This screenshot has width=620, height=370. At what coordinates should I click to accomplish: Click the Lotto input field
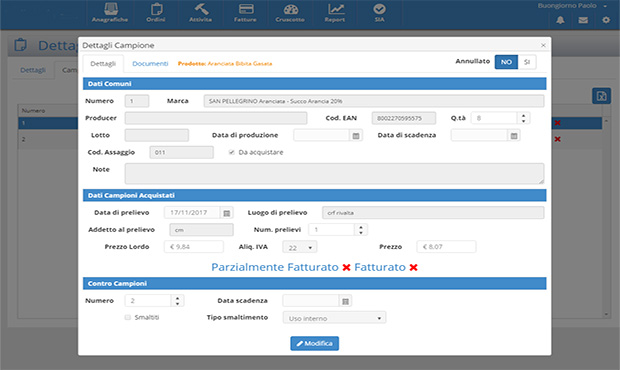coord(157,135)
